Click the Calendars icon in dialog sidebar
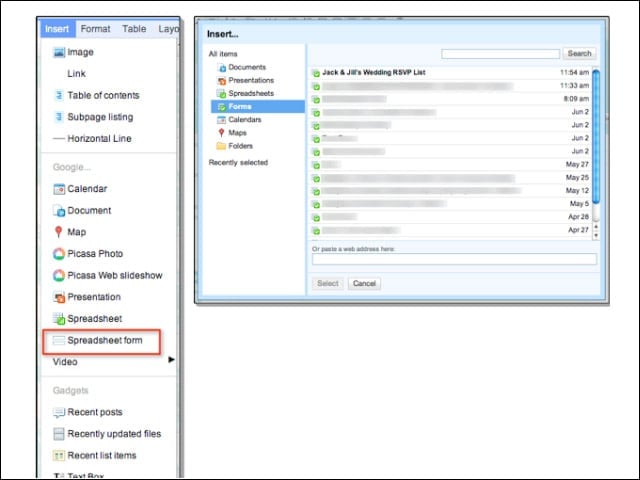 pyautogui.click(x=221, y=120)
